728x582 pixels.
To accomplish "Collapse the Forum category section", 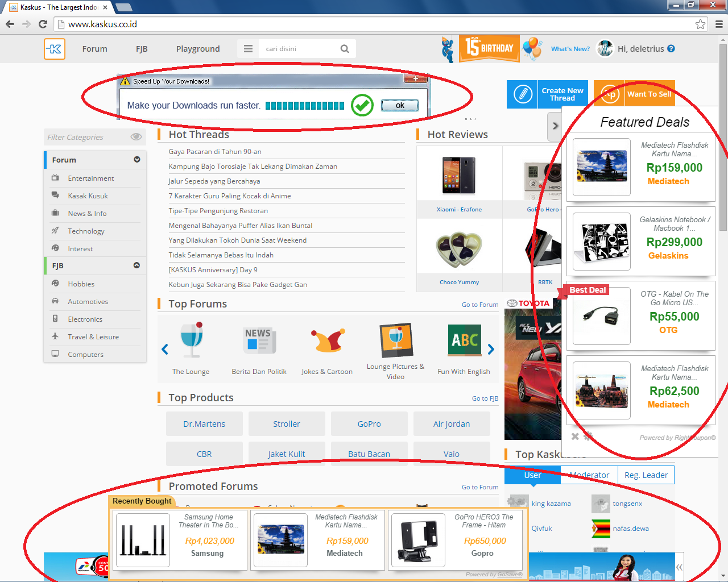I will point(137,160).
